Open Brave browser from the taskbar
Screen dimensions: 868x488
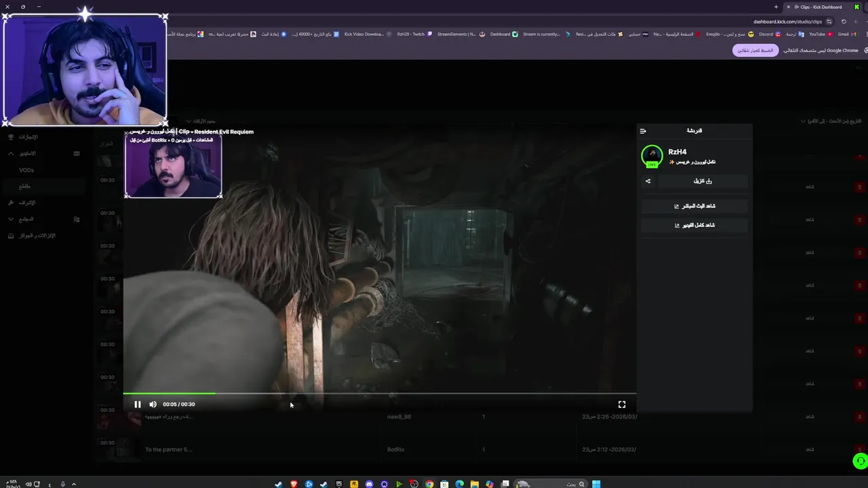(x=294, y=484)
